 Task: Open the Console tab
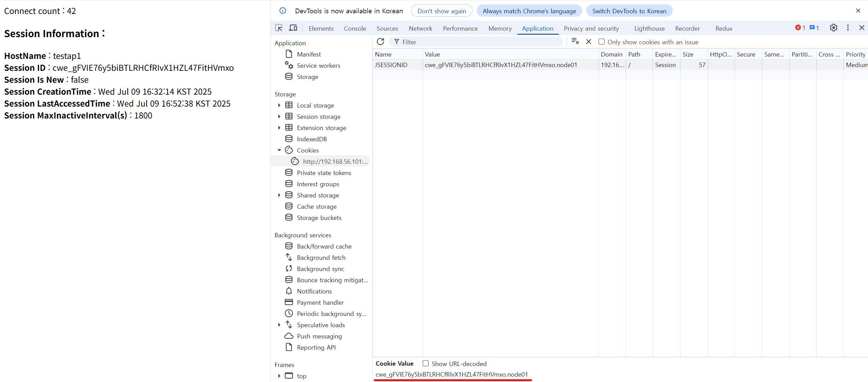point(355,28)
